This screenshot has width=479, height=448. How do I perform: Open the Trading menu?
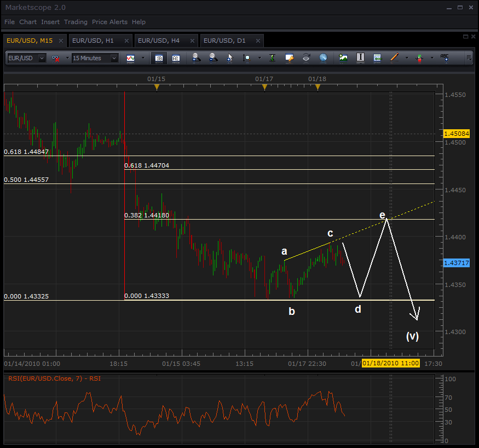pyautogui.click(x=76, y=22)
